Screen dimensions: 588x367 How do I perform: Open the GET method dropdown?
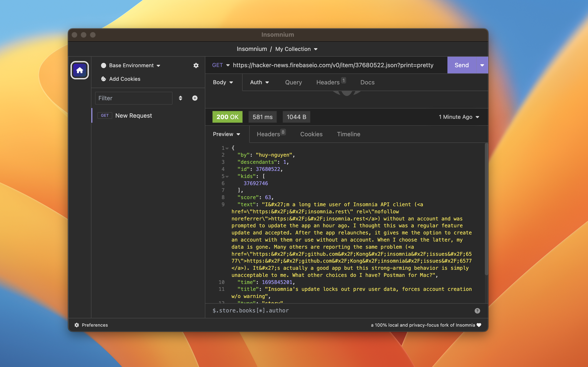[x=221, y=65]
